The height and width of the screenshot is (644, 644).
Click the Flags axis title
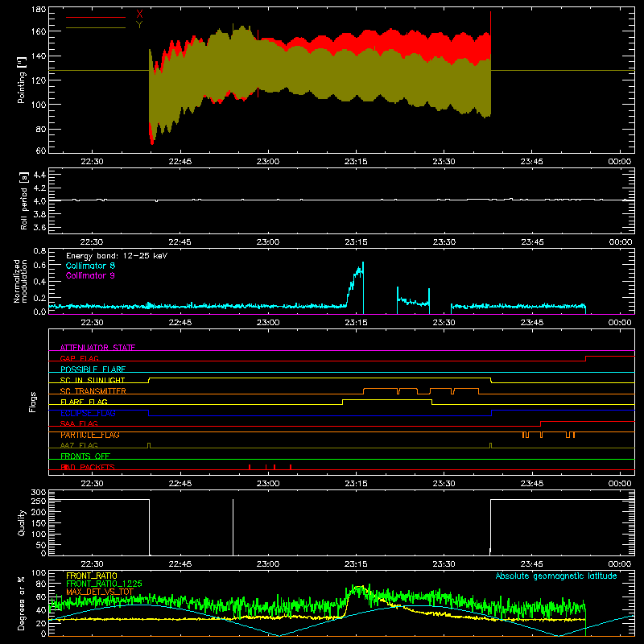point(33,402)
